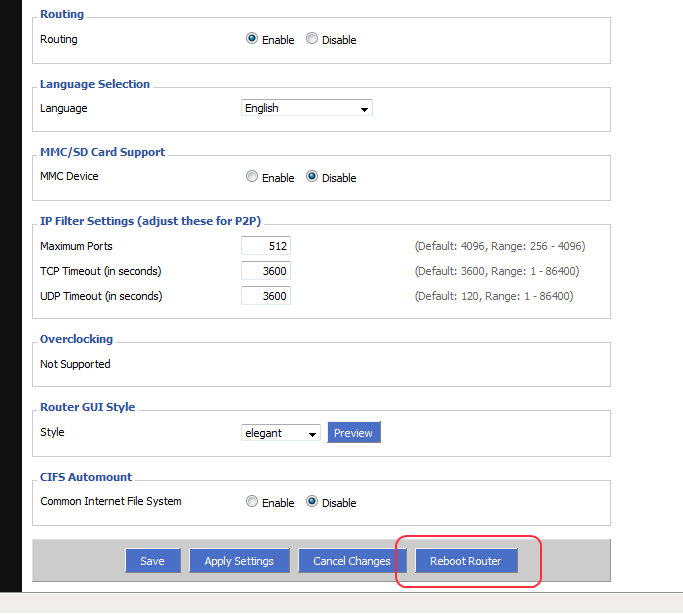Screen dimensions: 683x614
Task: Select the UDP Timeout input field
Action: tap(266, 296)
